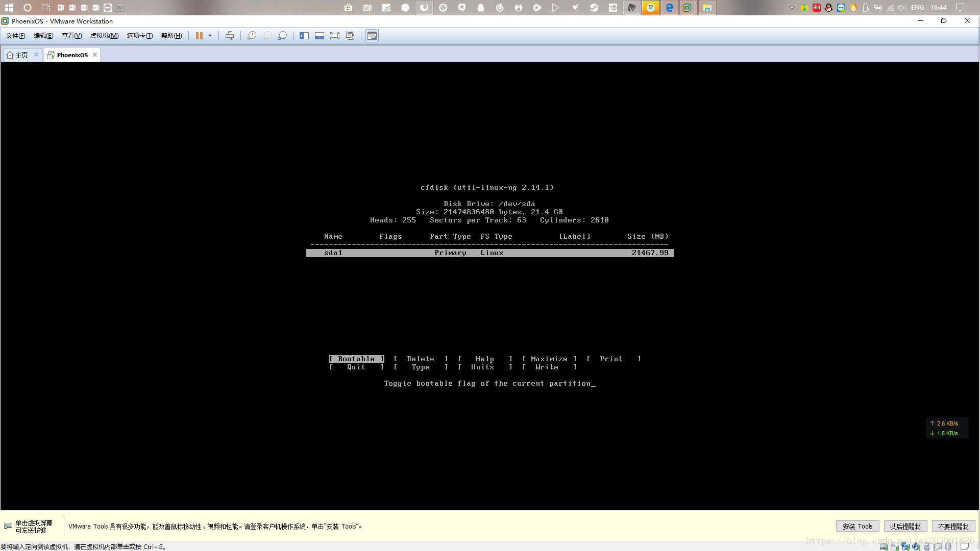Click the Edge browser taskbar icon
This screenshot has height=551, width=980.
click(x=669, y=8)
